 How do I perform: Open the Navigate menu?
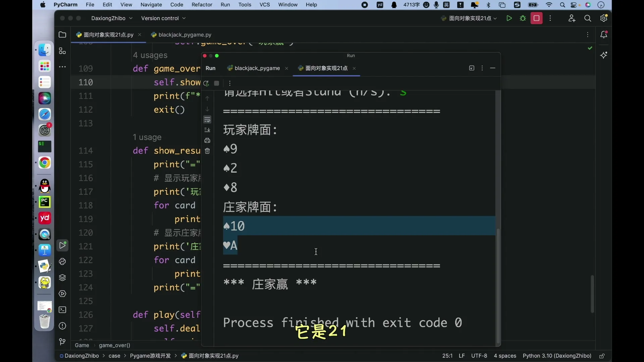[x=151, y=5]
